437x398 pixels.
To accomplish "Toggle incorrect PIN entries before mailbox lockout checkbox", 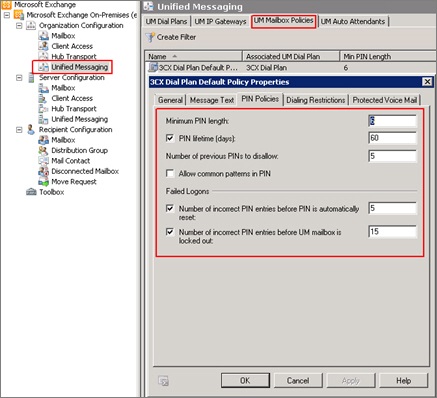I will click(x=170, y=232).
